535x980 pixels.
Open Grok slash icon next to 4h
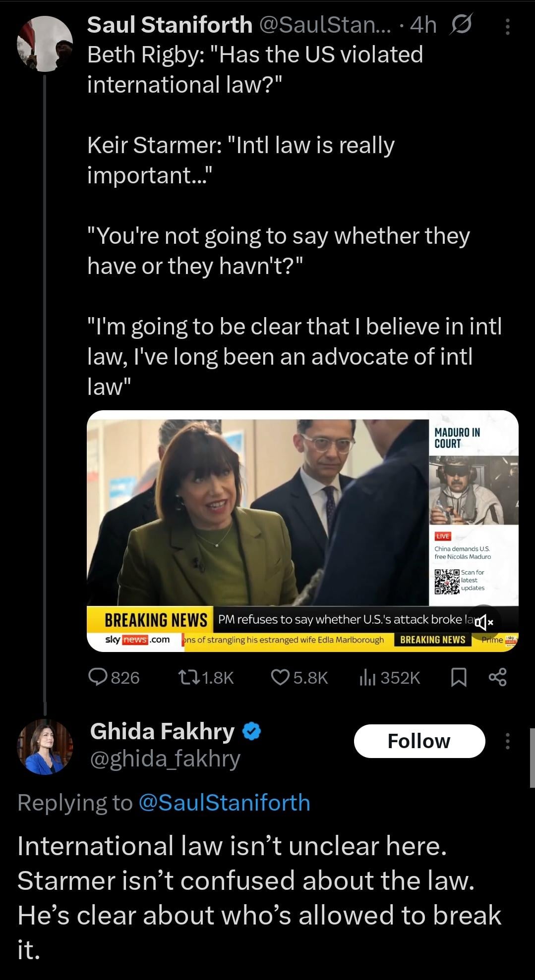tap(461, 24)
